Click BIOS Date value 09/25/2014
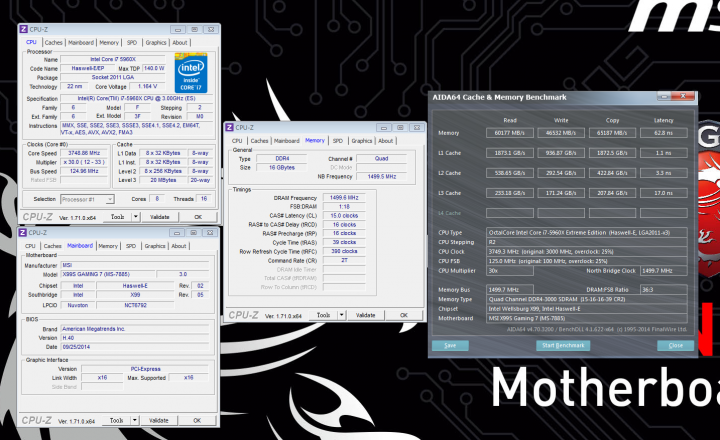 (135, 347)
